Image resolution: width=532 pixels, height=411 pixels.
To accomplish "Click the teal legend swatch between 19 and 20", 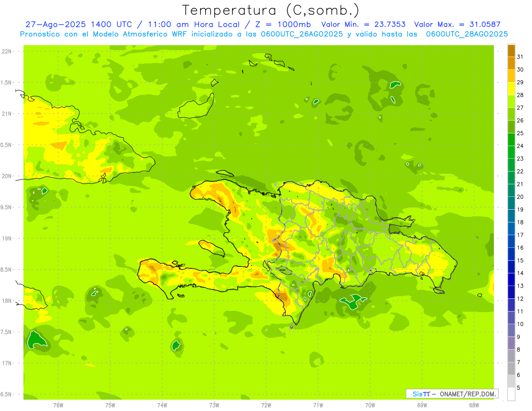I will click(511, 203).
